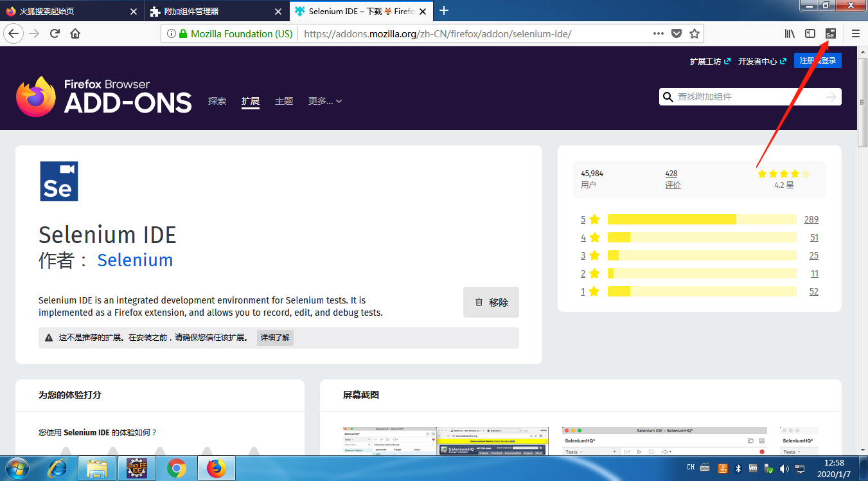Open the second SeleniumHQ screenshot thumbnail
Viewport: 868px width, 481px height.
(664, 441)
